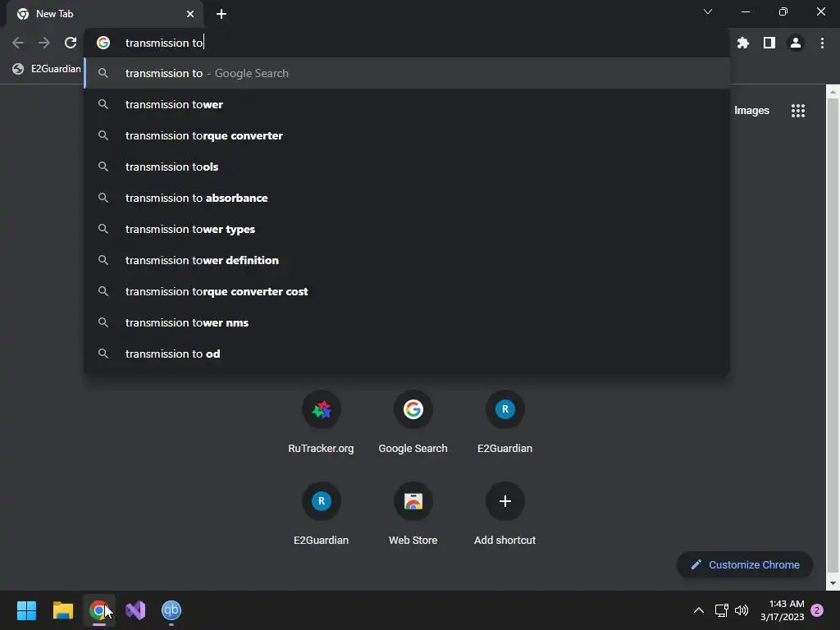Click the back navigation arrow
840x630 pixels.
(x=18, y=43)
